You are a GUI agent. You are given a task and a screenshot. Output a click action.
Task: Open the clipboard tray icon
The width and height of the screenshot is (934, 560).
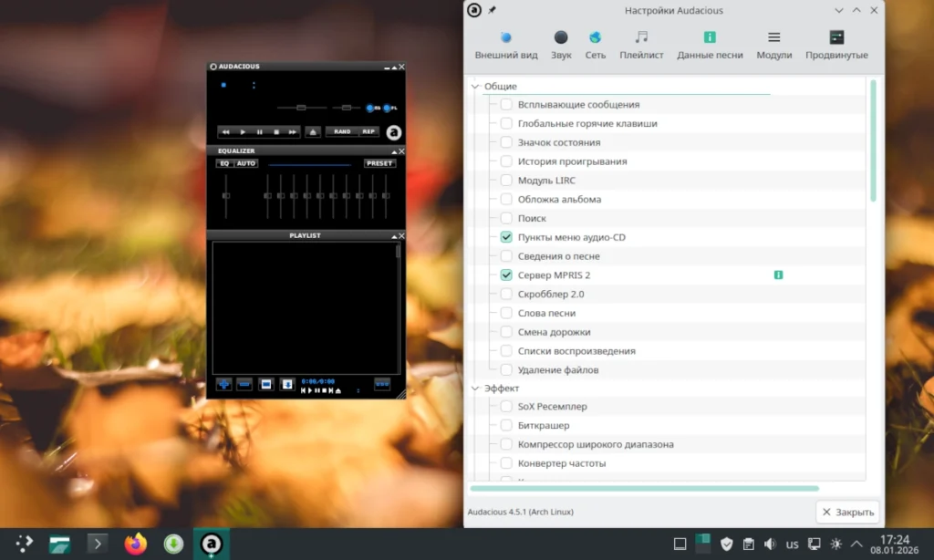point(748,544)
